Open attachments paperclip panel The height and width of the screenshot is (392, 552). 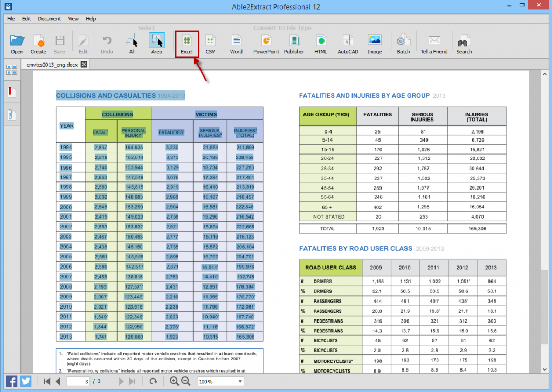(x=12, y=115)
